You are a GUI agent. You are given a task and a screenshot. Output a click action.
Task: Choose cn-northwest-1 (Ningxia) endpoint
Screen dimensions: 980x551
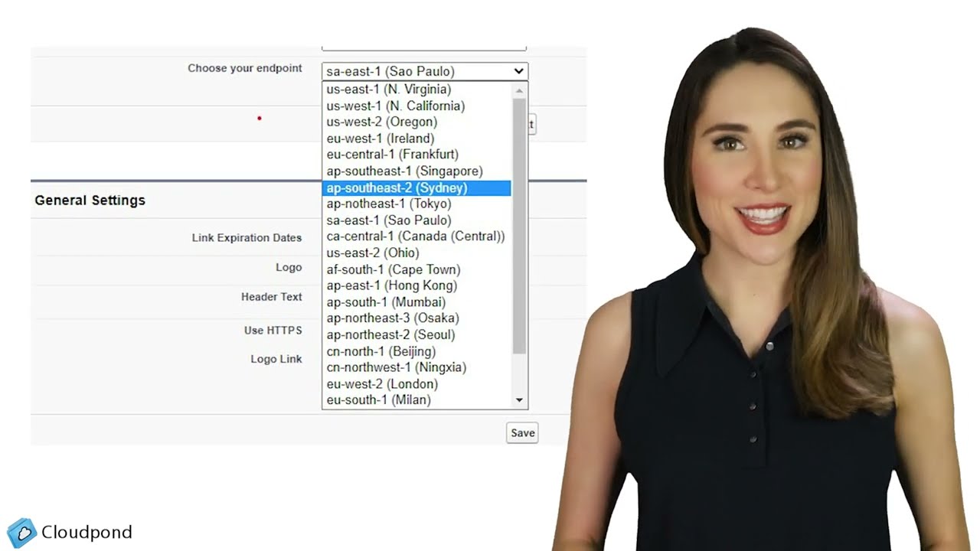pos(416,367)
